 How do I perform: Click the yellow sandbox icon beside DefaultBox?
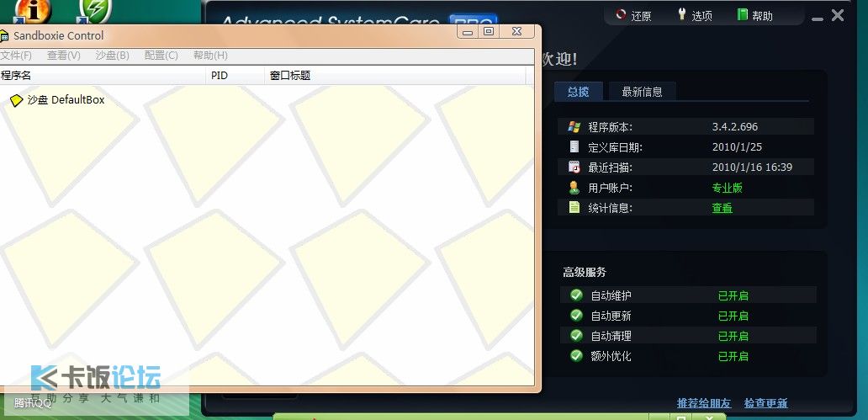(x=17, y=100)
